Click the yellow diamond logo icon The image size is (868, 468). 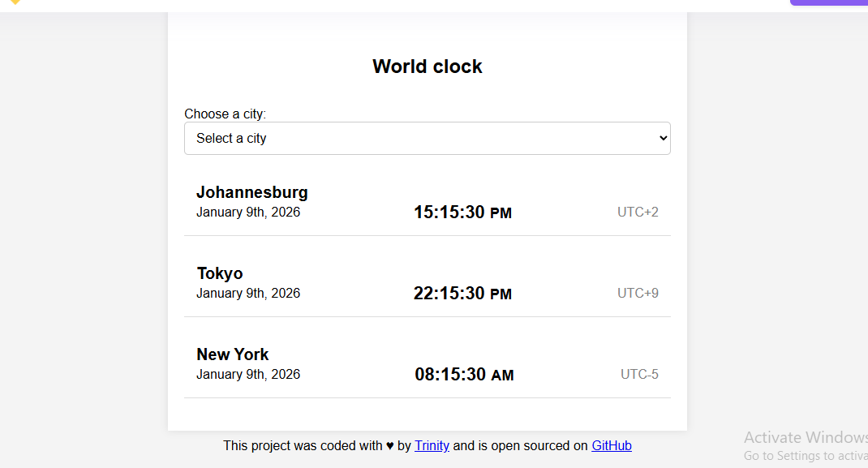(x=15, y=2)
